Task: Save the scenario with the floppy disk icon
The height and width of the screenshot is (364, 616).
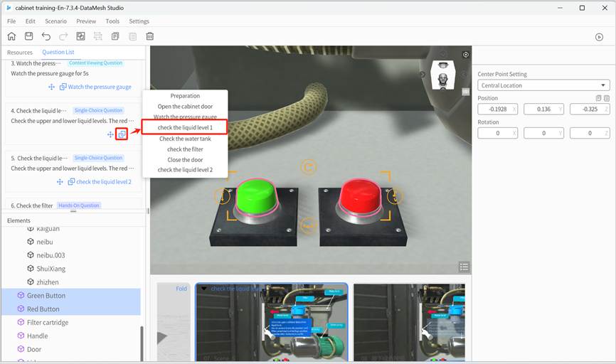Action: click(x=28, y=36)
